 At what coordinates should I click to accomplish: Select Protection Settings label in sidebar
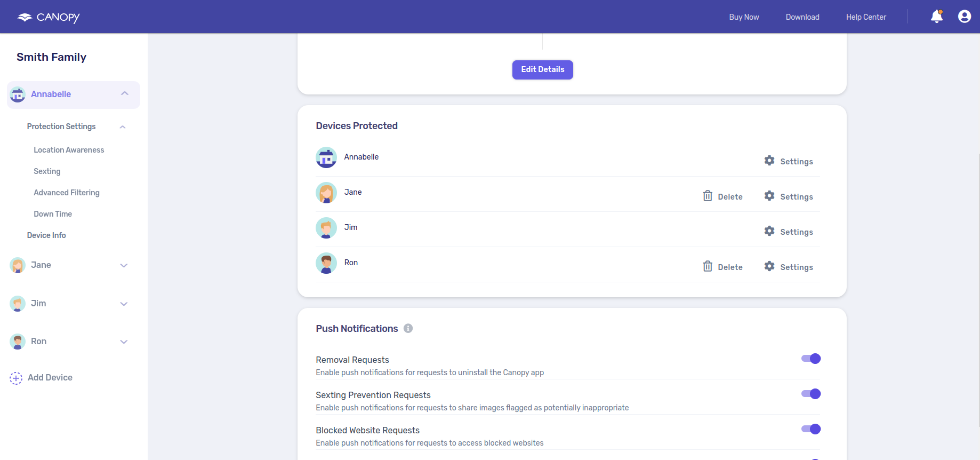(x=61, y=126)
